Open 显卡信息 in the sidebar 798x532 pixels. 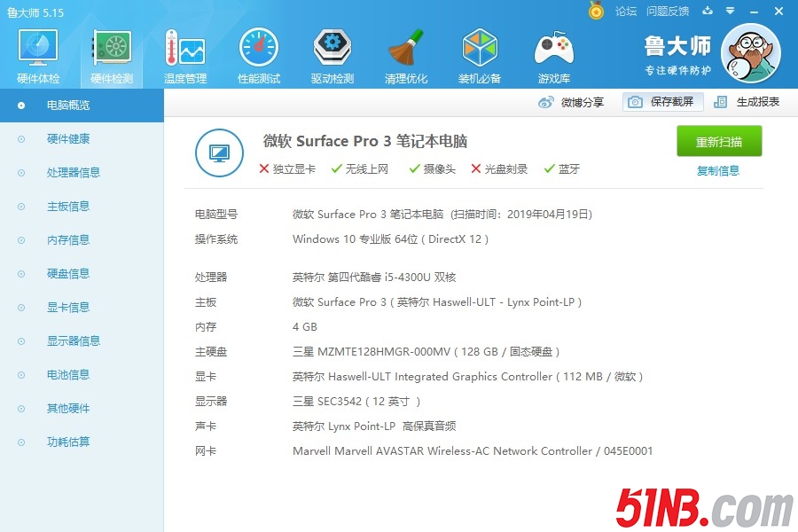[67, 308]
